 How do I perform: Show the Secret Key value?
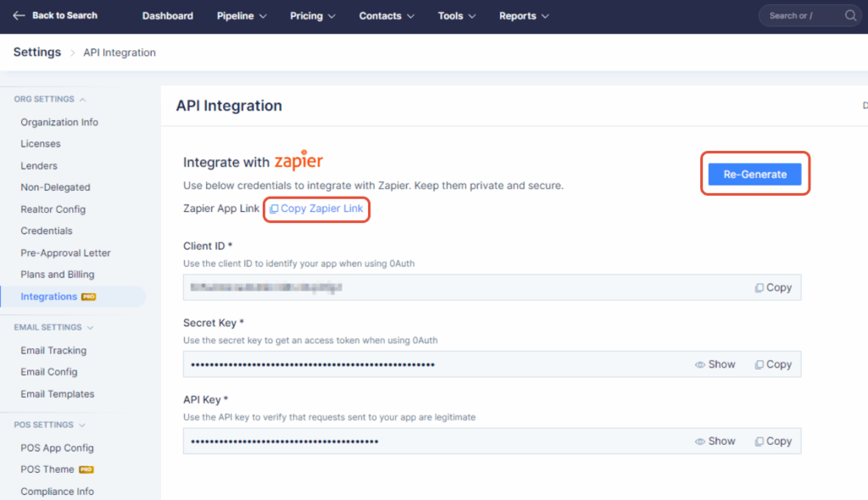point(715,364)
